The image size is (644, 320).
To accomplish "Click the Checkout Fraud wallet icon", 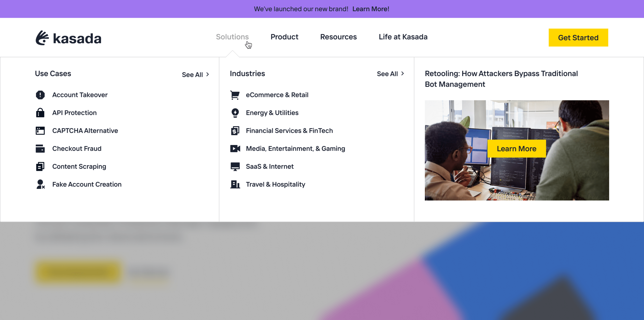I will tap(40, 149).
